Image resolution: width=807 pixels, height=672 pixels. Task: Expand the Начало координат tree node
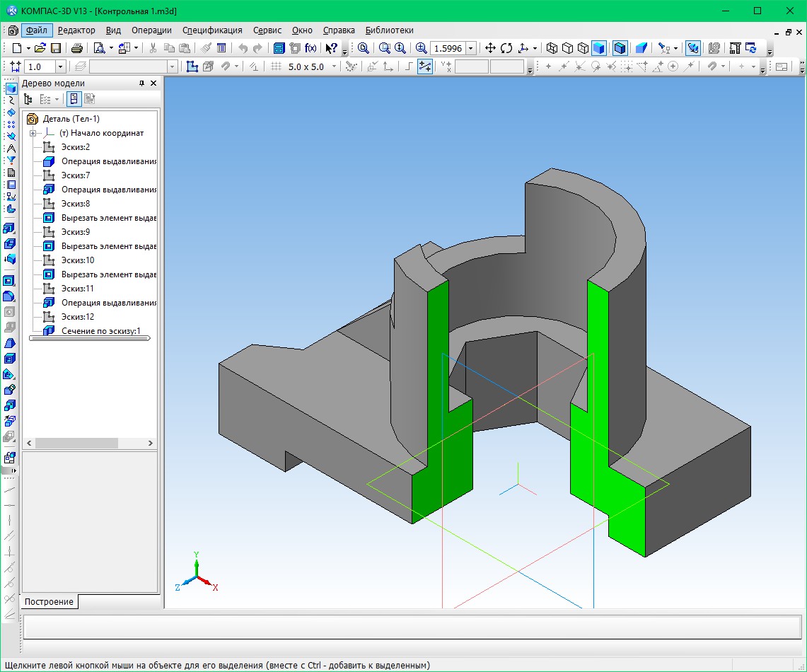click(x=33, y=133)
